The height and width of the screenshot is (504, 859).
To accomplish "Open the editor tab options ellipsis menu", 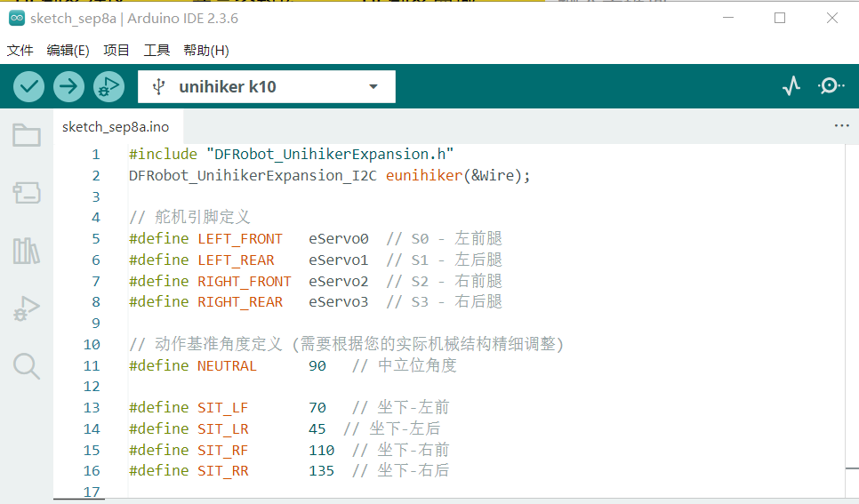I will point(841,126).
